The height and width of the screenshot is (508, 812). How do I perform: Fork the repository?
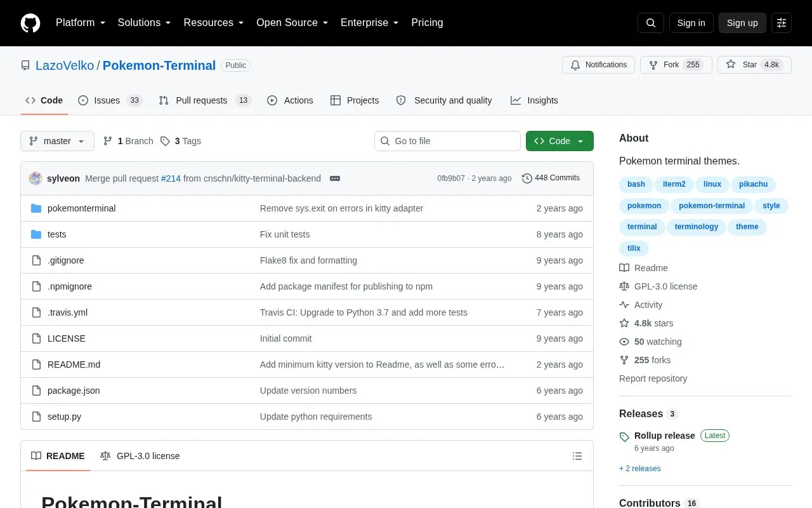click(676, 65)
